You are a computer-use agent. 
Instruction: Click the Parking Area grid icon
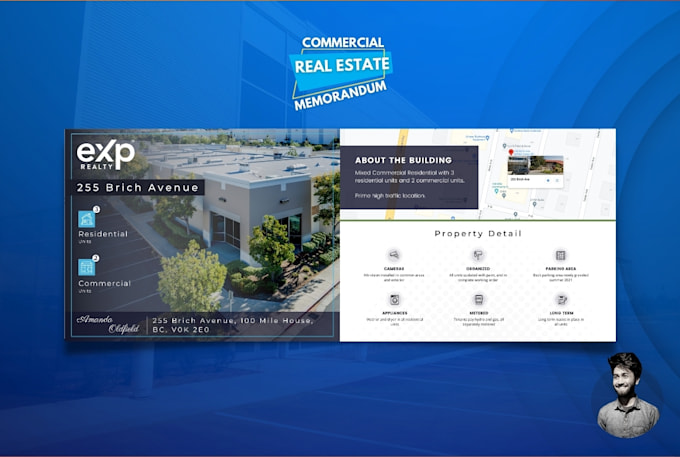click(x=561, y=255)
